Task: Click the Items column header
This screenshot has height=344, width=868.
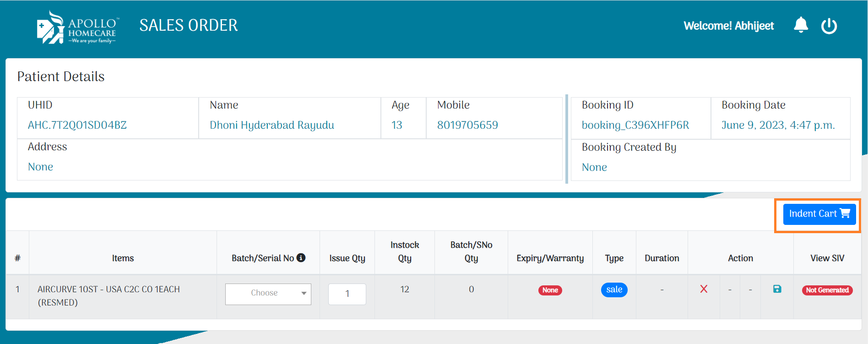Action: [x=123, y=258]
